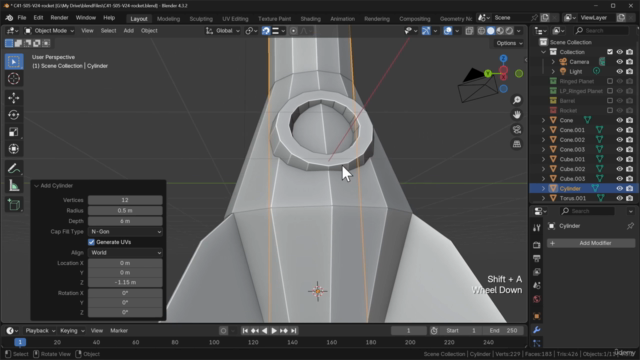Expand the Cone.002 tree item
This screenshot has height=360, width=640.
tap(543, 140)
